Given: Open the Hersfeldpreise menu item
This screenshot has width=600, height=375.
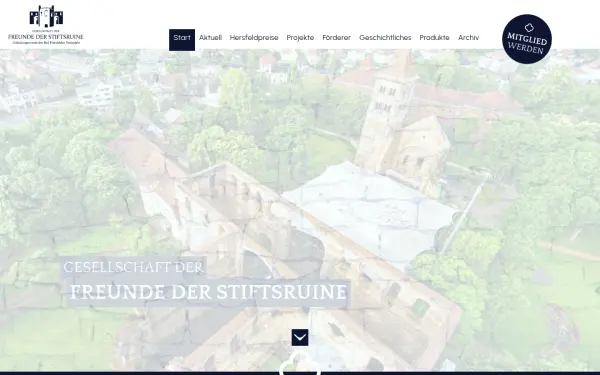Looking at the screenshot, I should click(254, 38).
